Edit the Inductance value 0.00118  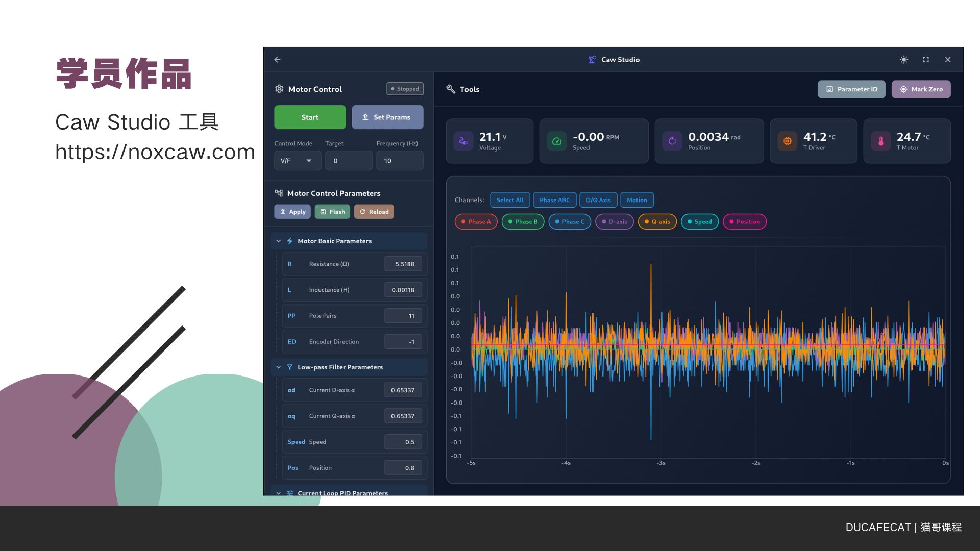(x=403, y=290)
